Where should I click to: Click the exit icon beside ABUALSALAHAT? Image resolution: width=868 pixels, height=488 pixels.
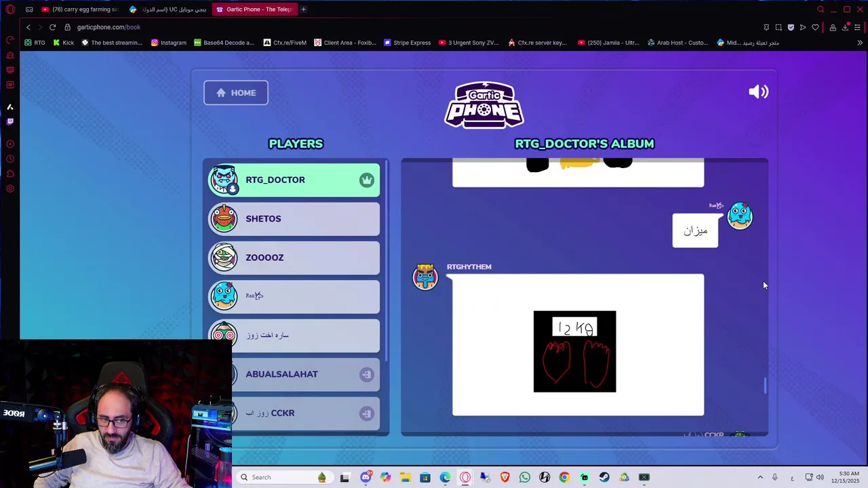pos(367,374)
